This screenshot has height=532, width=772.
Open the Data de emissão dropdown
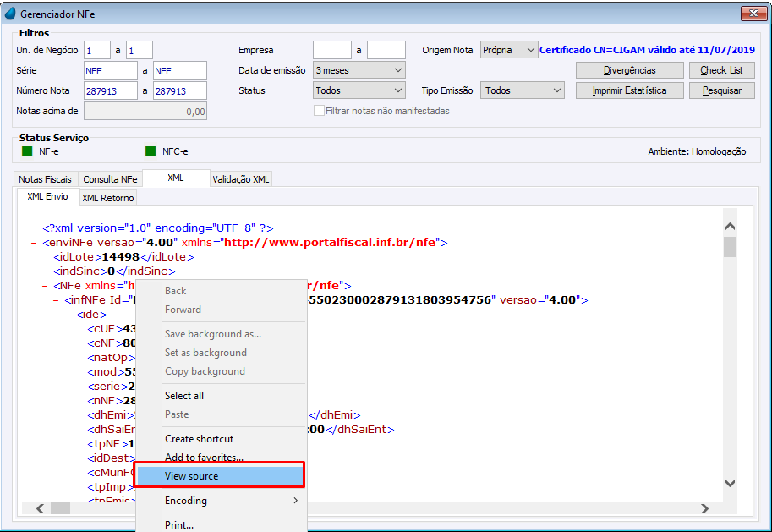[359, 70]
